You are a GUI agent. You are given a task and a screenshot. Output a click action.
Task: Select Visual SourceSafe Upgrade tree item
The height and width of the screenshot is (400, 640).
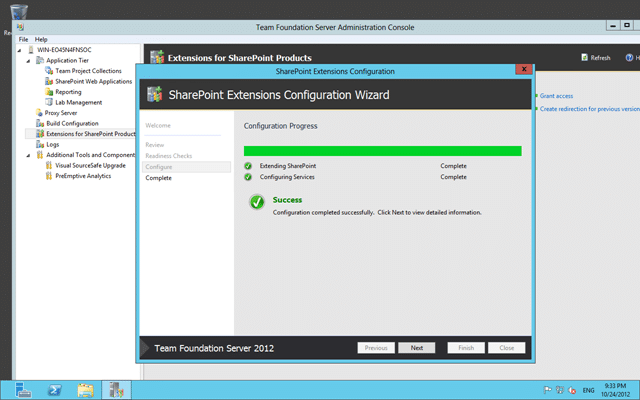[x=91, y=165]
